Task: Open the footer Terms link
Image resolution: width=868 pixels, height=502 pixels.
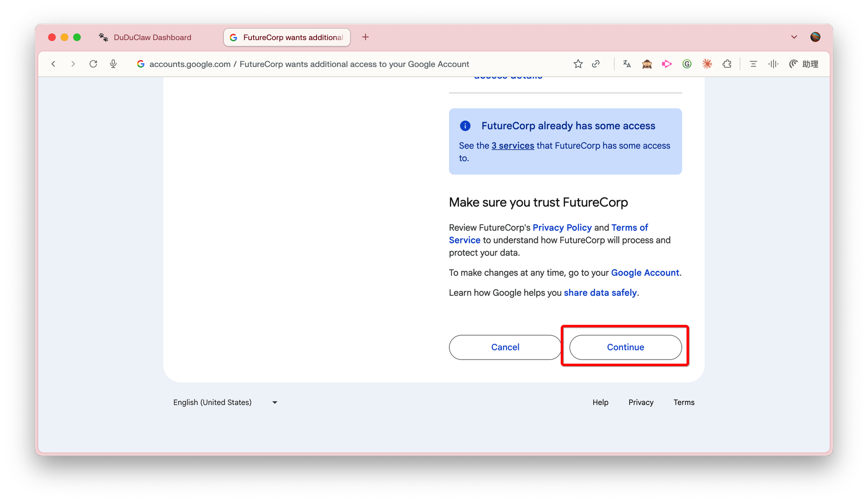Action: (x=684, y=403)
